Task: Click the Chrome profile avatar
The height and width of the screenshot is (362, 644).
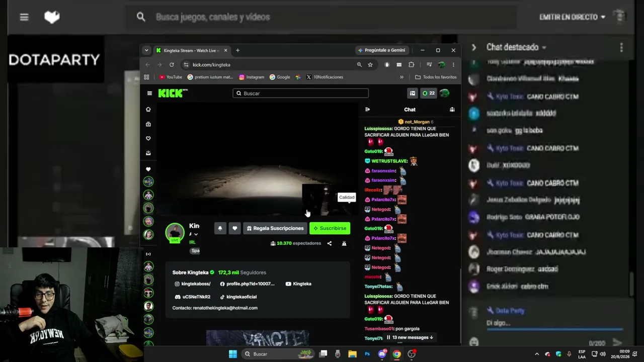Action: 441,64
